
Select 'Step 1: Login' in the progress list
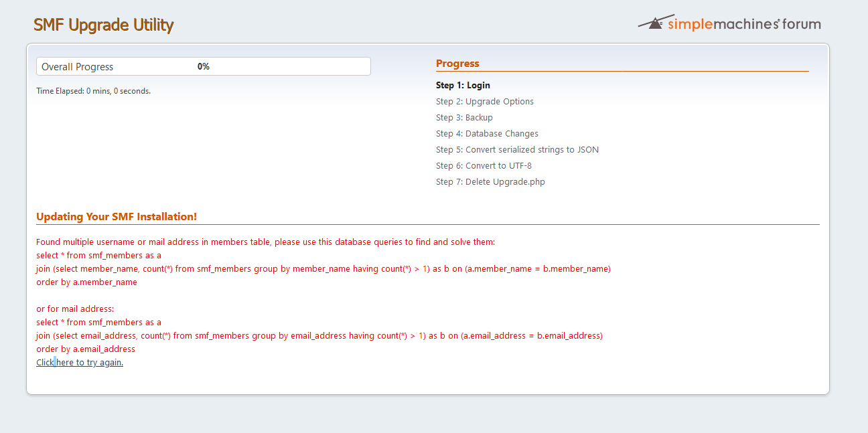pos(463,85)
